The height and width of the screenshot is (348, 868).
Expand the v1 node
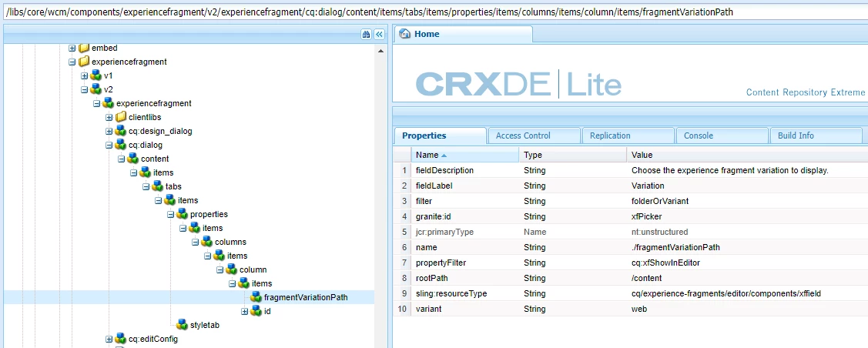[84, 75]
